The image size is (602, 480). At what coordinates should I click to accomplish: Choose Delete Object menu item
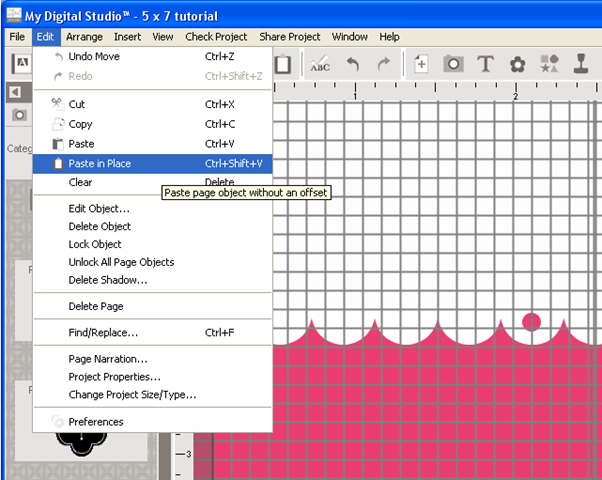153,227
